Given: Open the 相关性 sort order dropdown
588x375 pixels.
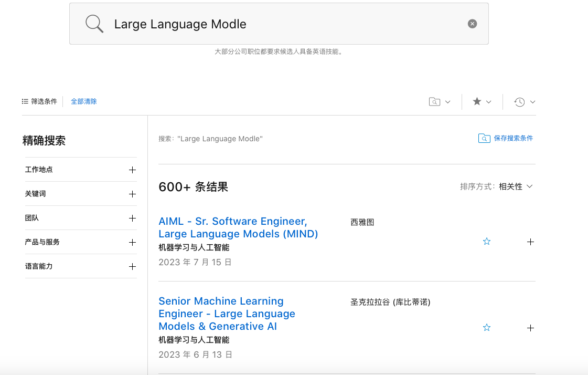Looking at the screenshot, I should pyautogui.click(x=516, y=186).
